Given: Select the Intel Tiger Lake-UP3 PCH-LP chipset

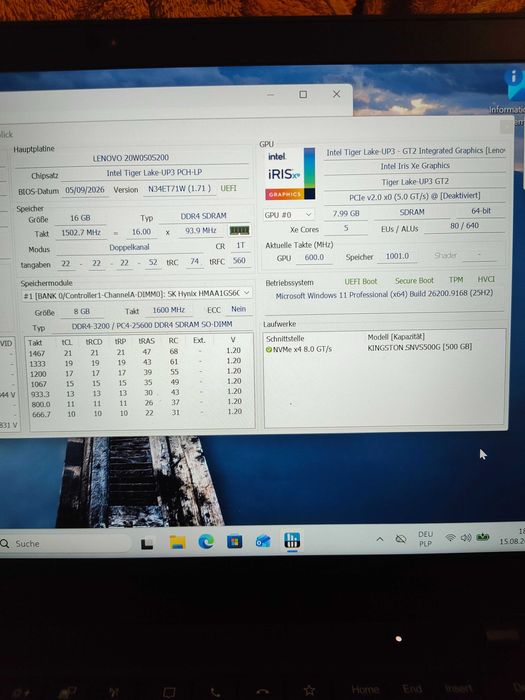Looking at the screenshot, I should click(x=155, y=172).
